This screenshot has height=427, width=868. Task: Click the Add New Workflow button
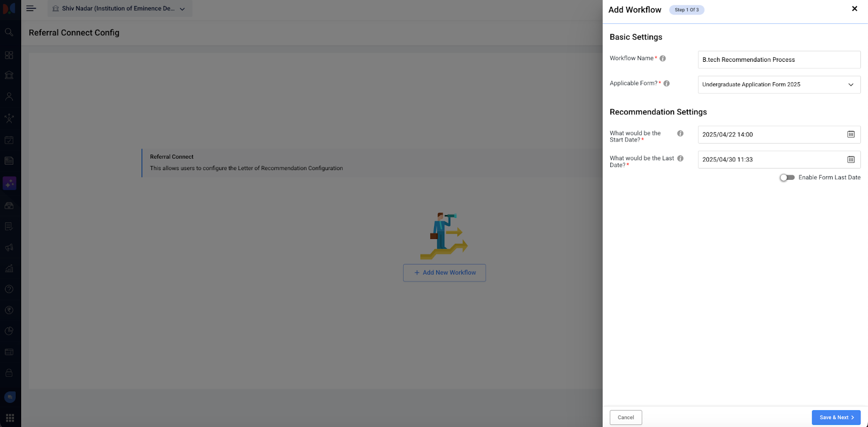444,273
